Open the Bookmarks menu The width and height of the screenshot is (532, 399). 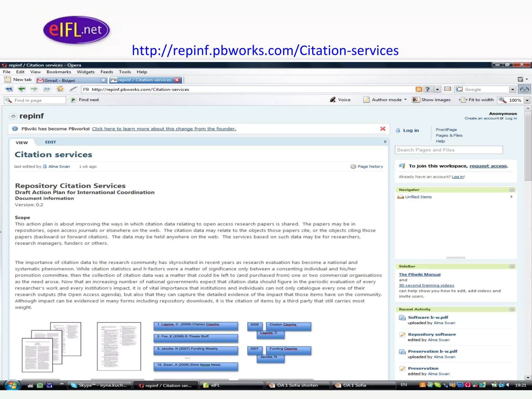[x=59, y=72]
